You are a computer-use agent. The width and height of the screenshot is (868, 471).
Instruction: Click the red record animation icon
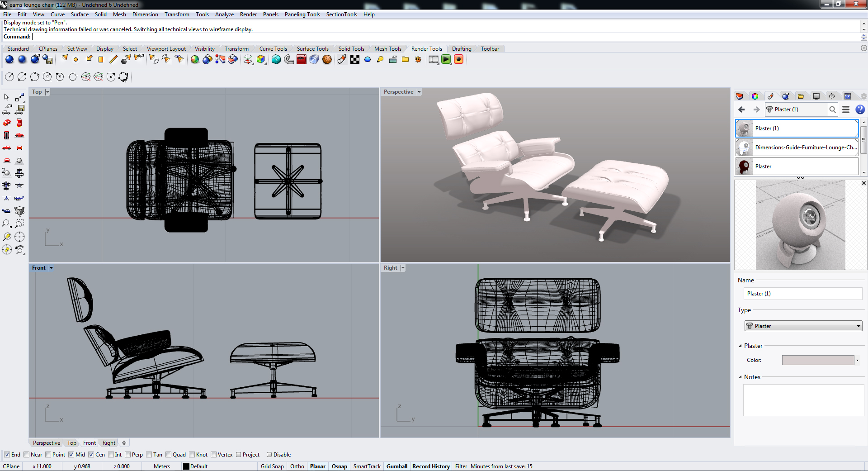pyautogui.click(x=459, y=59)
